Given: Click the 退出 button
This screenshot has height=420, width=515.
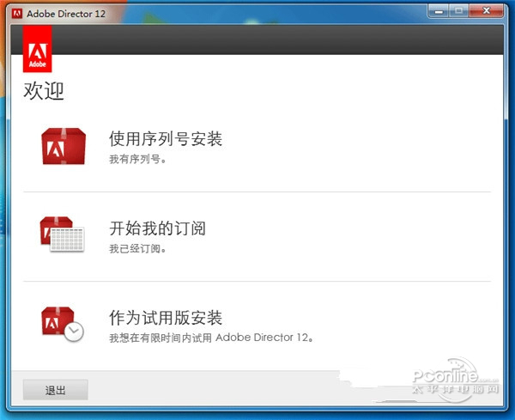Looking at the screenshot, I should pos(56,390).
